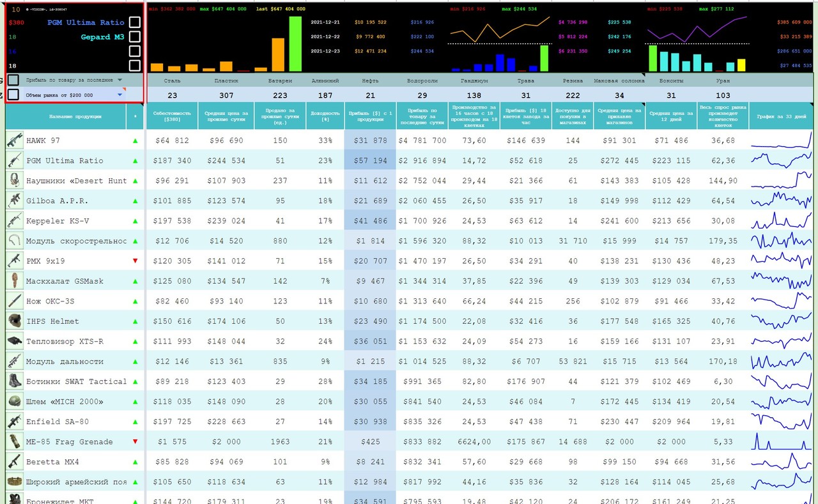Viewport: 818px width, 504px height.
Task: Open the Keppeler KS-V sparkline chart
Action: click(x=781, y=221)
